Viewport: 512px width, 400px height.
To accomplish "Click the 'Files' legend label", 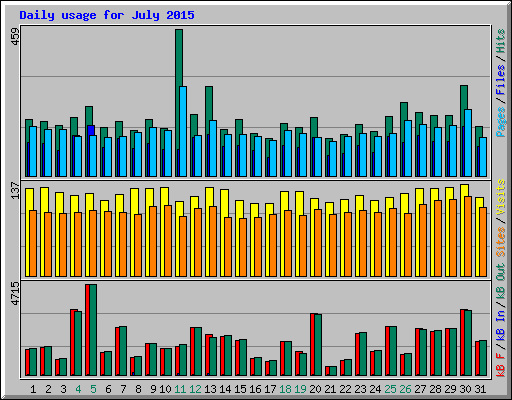I will coord(501,80).
